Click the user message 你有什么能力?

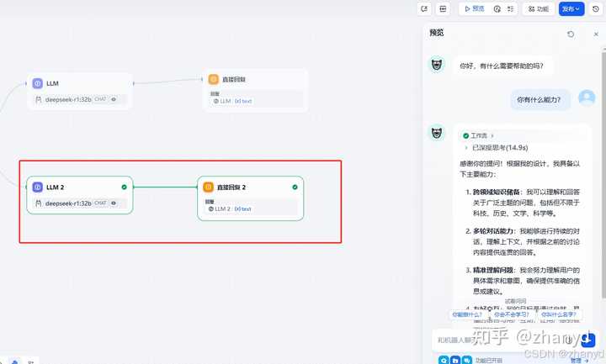539,99
